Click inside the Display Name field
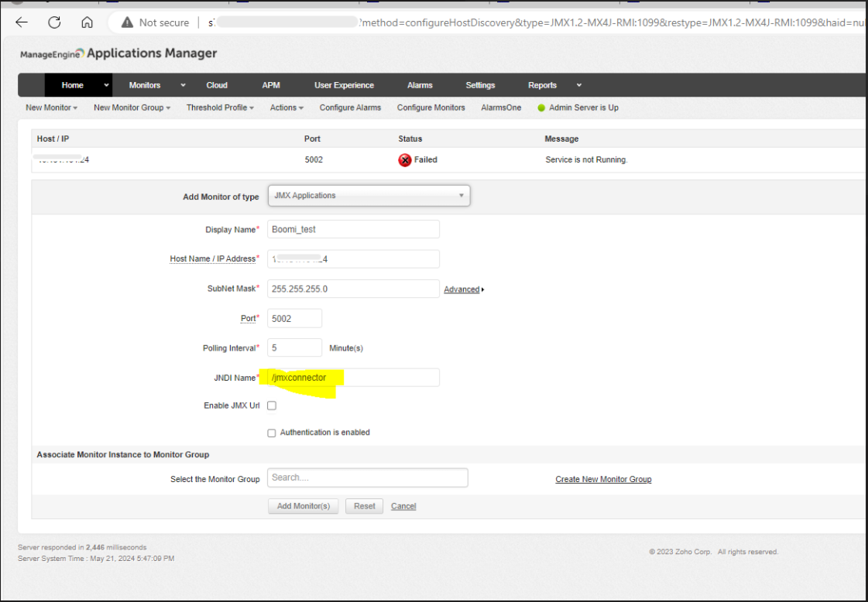 352,229
